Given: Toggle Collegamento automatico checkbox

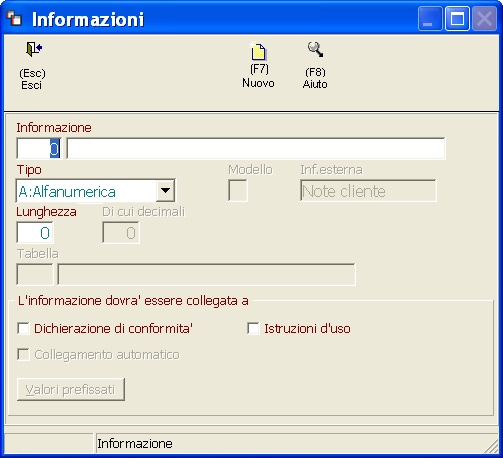Looking at the screenshot, I should pos(23,354).
